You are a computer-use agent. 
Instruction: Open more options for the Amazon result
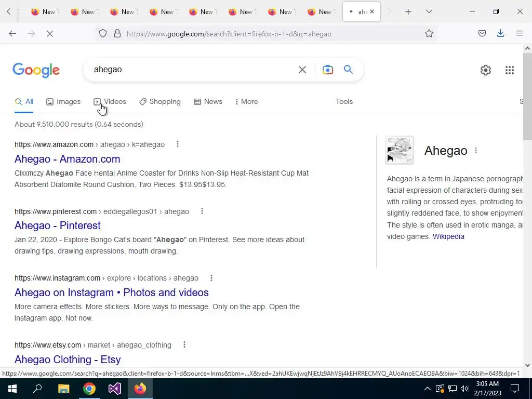pyautogui.click(x=178, y=144)
